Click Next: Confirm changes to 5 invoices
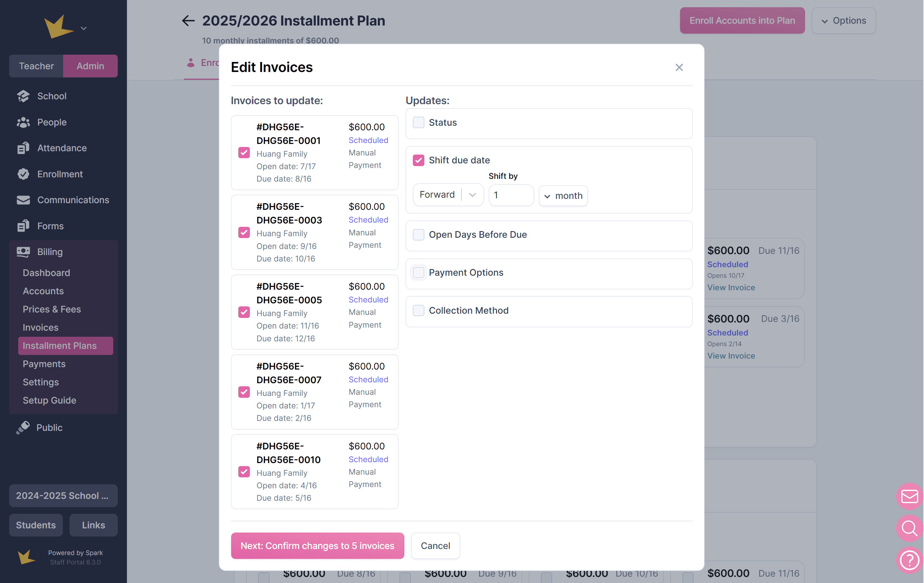 (317, 545)
